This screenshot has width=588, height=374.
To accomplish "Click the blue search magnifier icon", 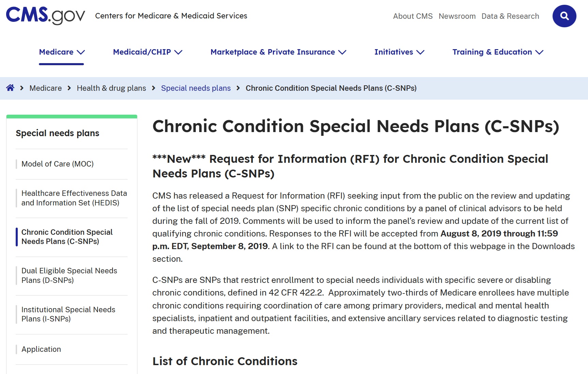I will (564, 16).
